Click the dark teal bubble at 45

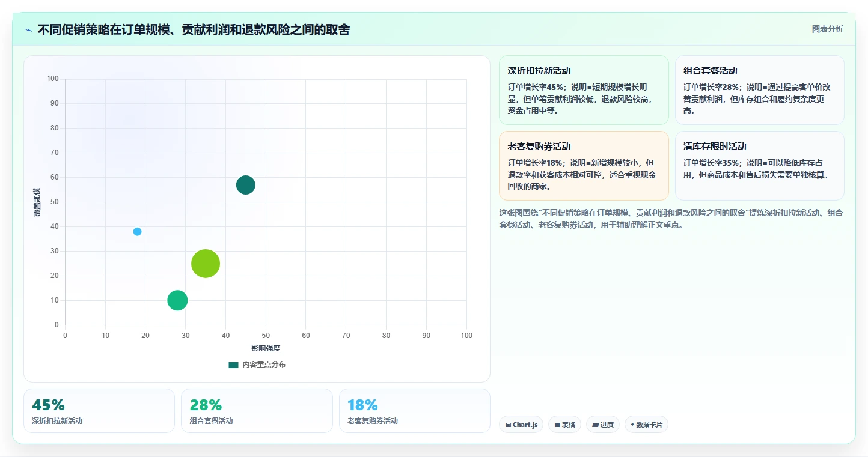245,185
